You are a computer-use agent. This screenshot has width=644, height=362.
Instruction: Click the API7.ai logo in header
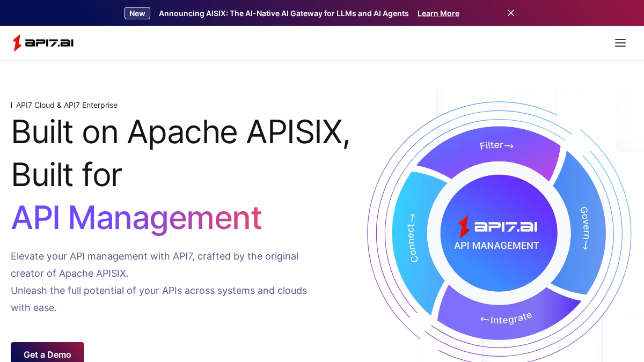tap(43, 43)
